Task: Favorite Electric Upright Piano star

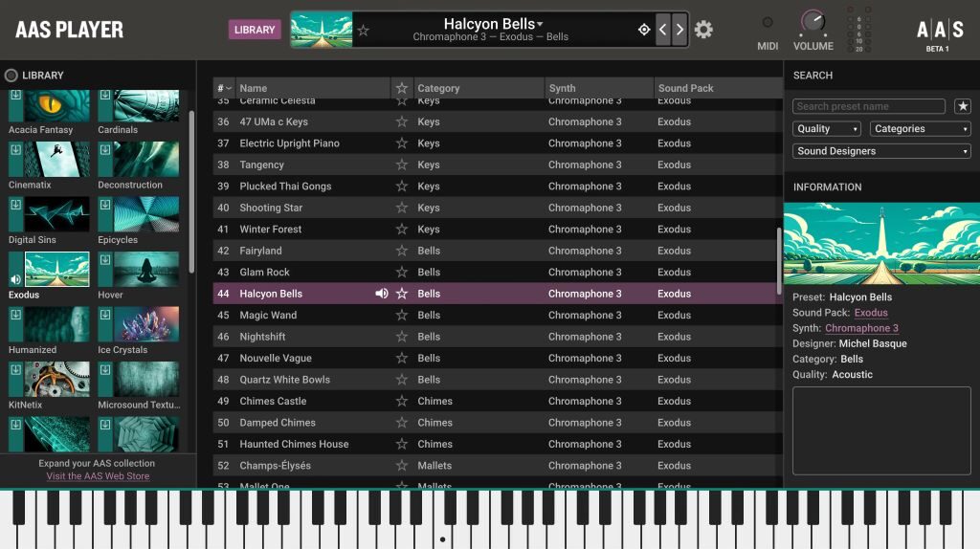Action: pos(402,143)
